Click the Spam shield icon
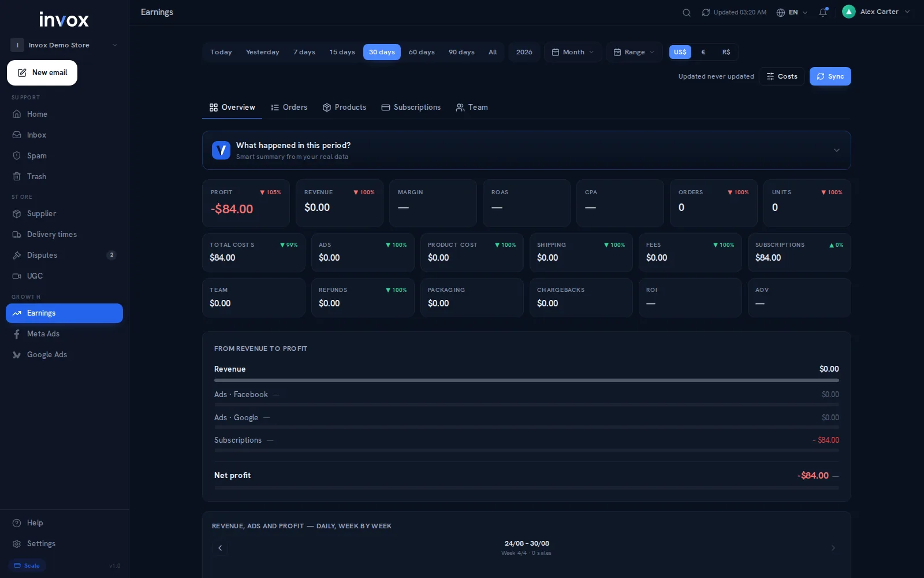Image resolution: width=924 pixels, height=578 pixels. pos(17,155)
